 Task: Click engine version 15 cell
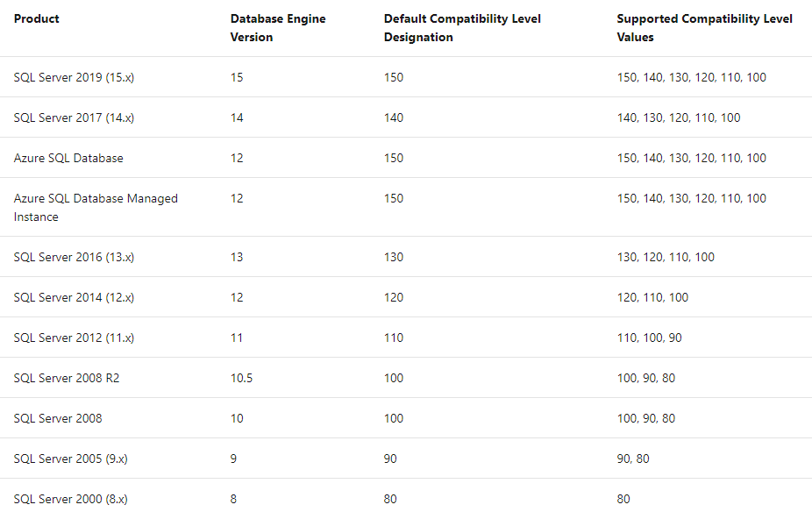[237, 77]
